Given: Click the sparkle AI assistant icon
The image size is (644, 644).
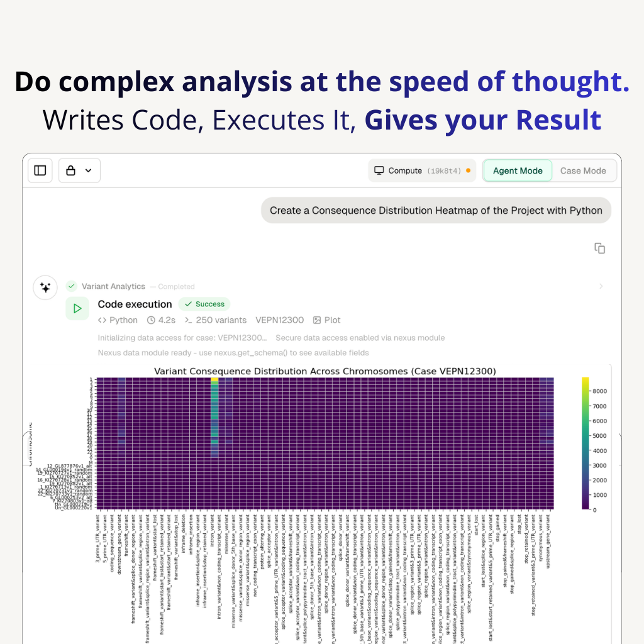Looking at the screenshot, I should [x=45, y=287].
